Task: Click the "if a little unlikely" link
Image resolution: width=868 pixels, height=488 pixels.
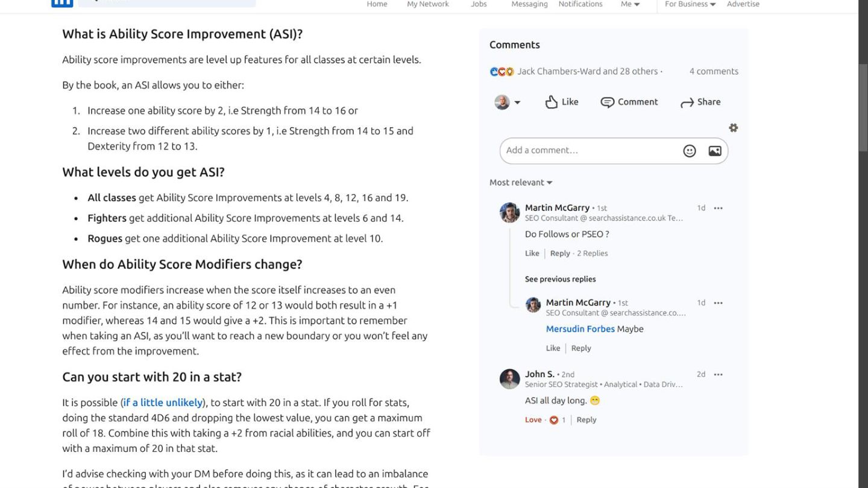Action: pos(163,402)
